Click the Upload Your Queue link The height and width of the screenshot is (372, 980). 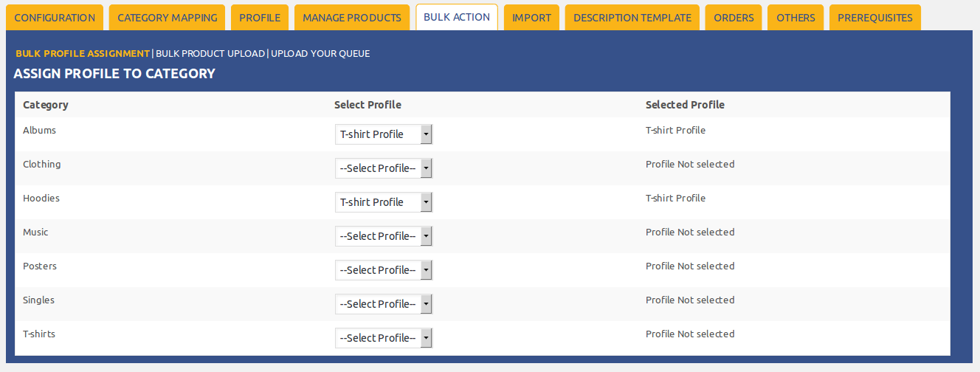click(x=320, y=54)
